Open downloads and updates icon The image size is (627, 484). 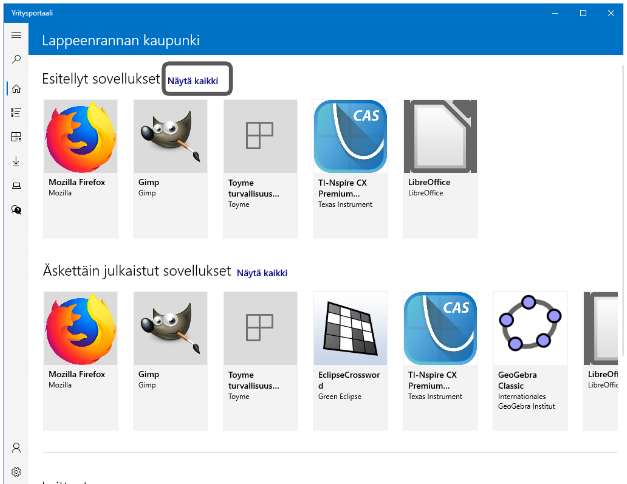click(x=16, y=162)
